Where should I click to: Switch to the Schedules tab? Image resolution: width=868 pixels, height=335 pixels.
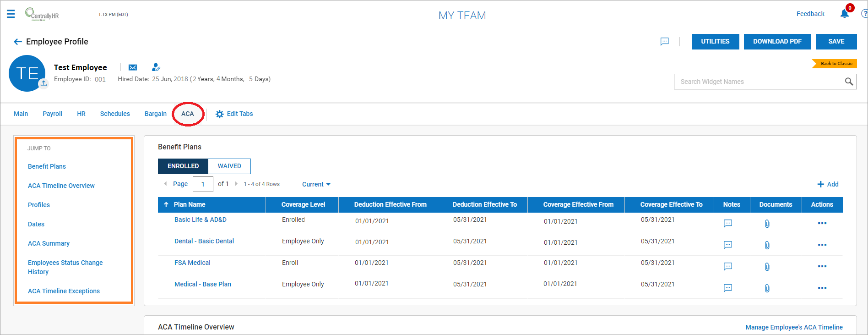115,114
